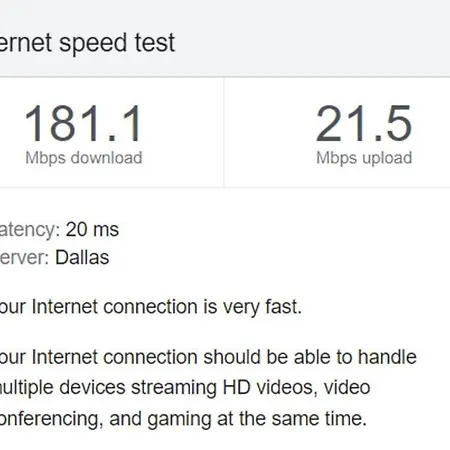Click the word 'upload' under 21.5
Image resolution: width=450 pixels, height=450 pixels.
point(387,158)
